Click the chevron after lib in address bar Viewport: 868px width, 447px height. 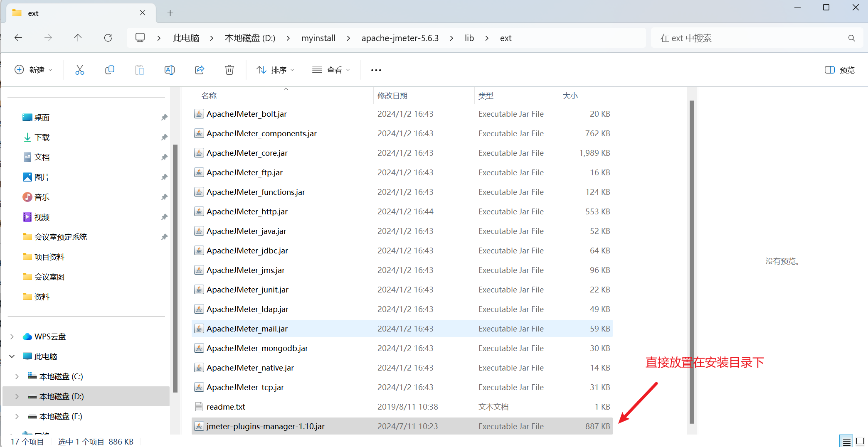point(487,38)
